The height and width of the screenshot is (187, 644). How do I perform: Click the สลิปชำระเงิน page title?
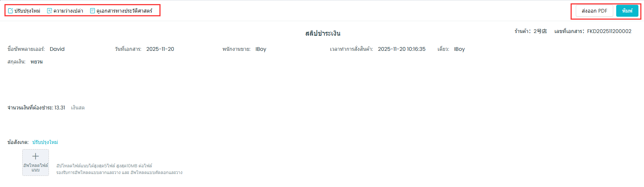[323, 33]
